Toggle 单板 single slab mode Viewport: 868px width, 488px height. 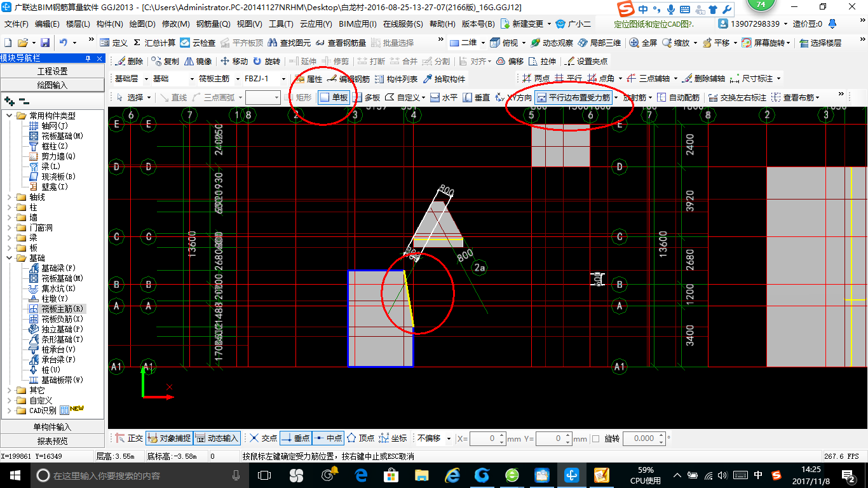(x=334, y=97)
